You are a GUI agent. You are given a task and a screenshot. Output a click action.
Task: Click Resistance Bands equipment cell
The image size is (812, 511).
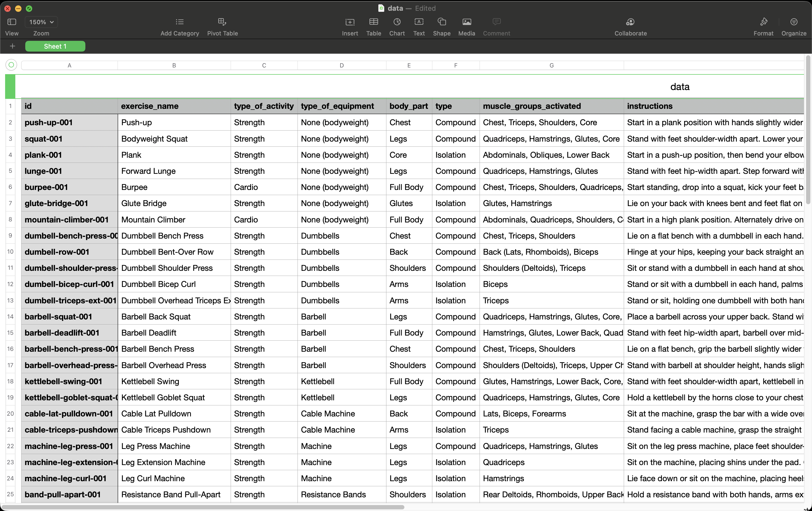tap(342, 494)
